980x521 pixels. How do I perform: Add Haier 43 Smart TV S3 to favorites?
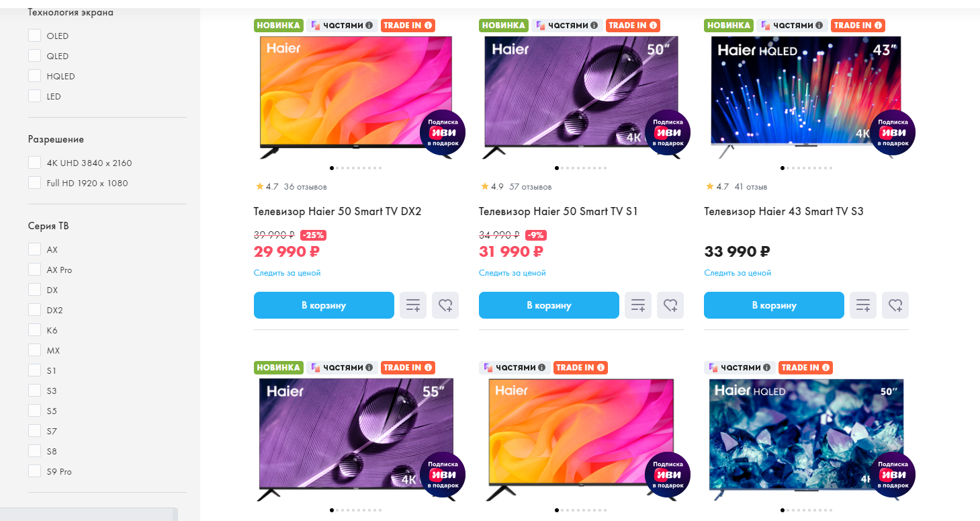[895, 305]
